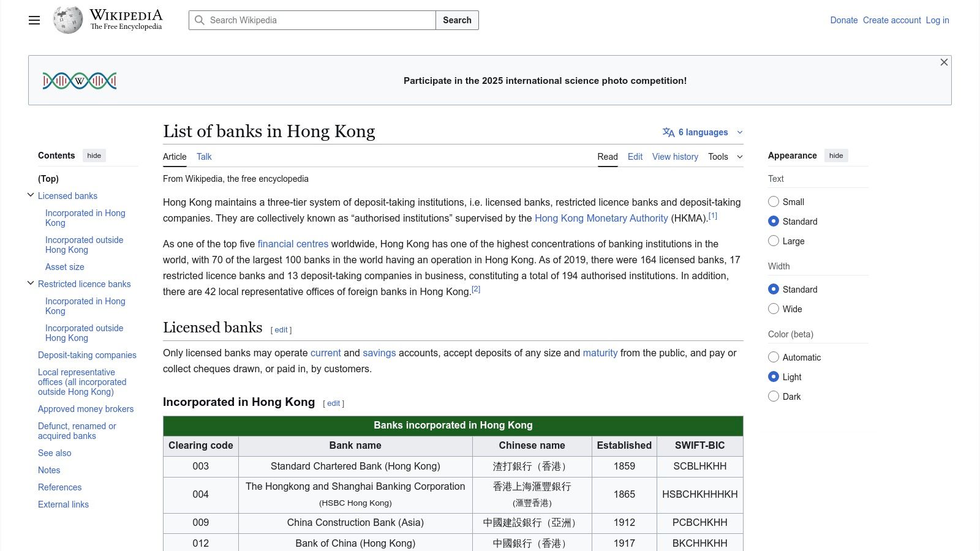This screenshot has width=980, height=551.
Task: Click Standard Chartered Bank (Hong Kong) cell
Action: click(355, 467)
